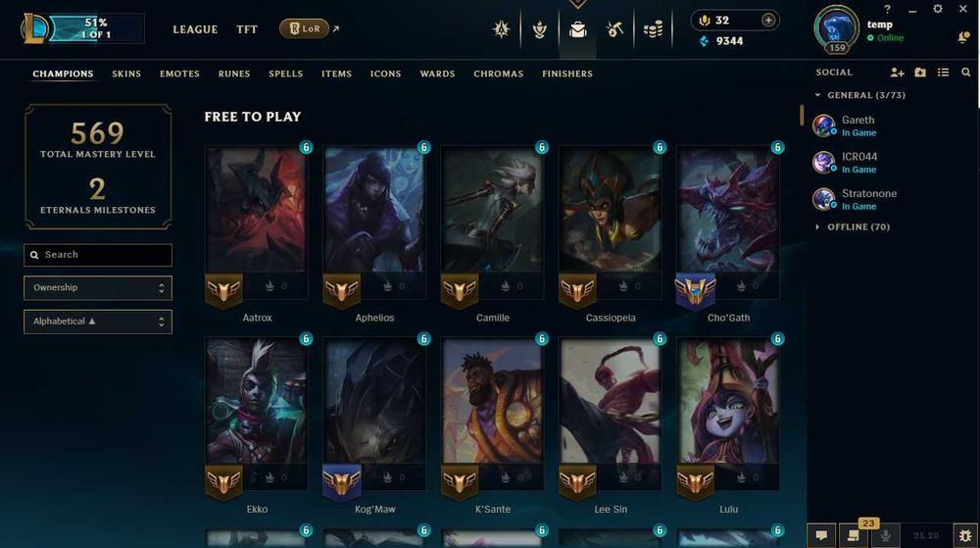Switch to the SKINS tab
This screenshot has height=548, width=980.
[x=126, y=74]
